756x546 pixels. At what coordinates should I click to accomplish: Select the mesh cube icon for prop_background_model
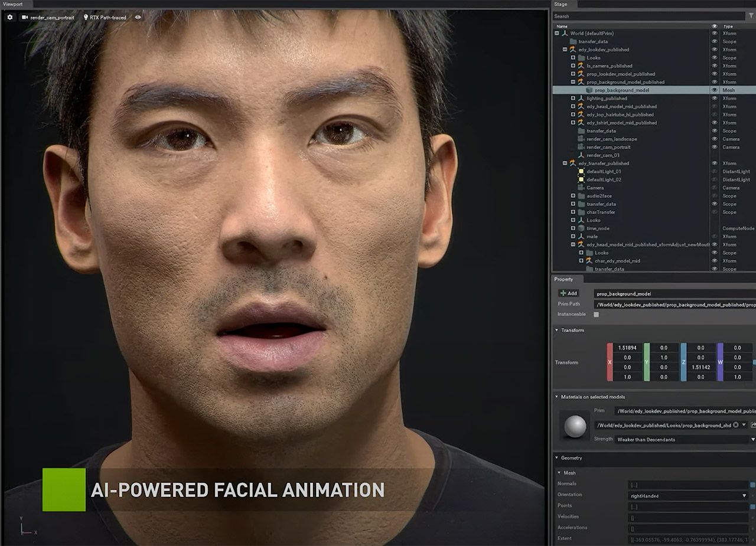[588, 90]
